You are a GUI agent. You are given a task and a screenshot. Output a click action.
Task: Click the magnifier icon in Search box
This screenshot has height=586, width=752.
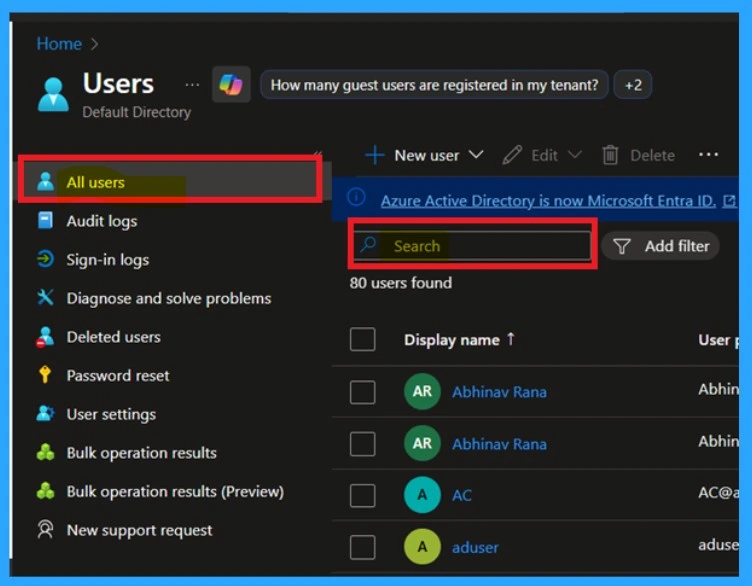pyautogui.click(x=368, y=244)
